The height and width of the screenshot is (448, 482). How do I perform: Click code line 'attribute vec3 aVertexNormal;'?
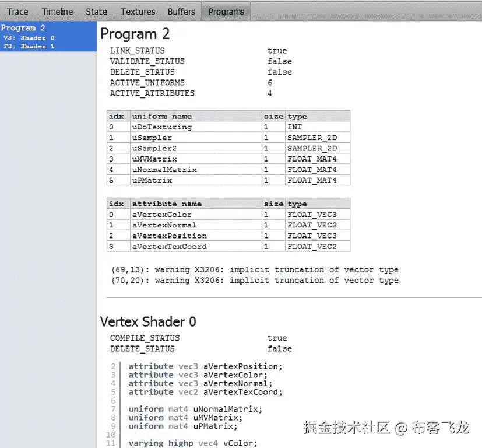[x=200, y=384]
